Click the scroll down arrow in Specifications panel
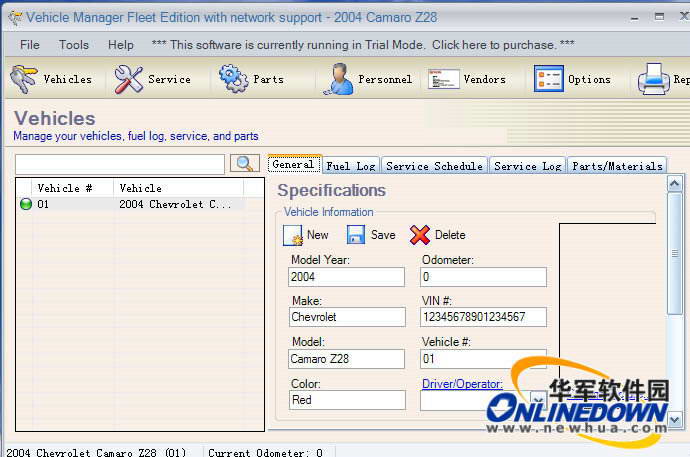 675,419
